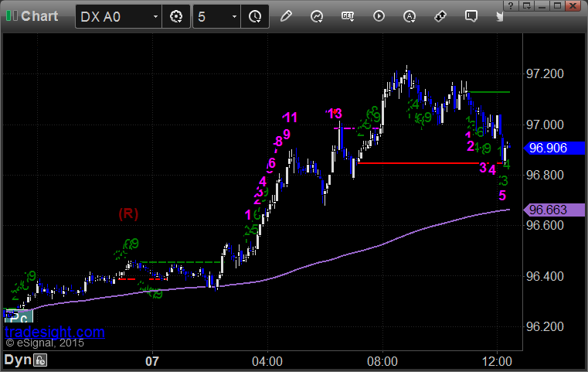
Task: Open the time template clock icon
Action: [255, 16]
